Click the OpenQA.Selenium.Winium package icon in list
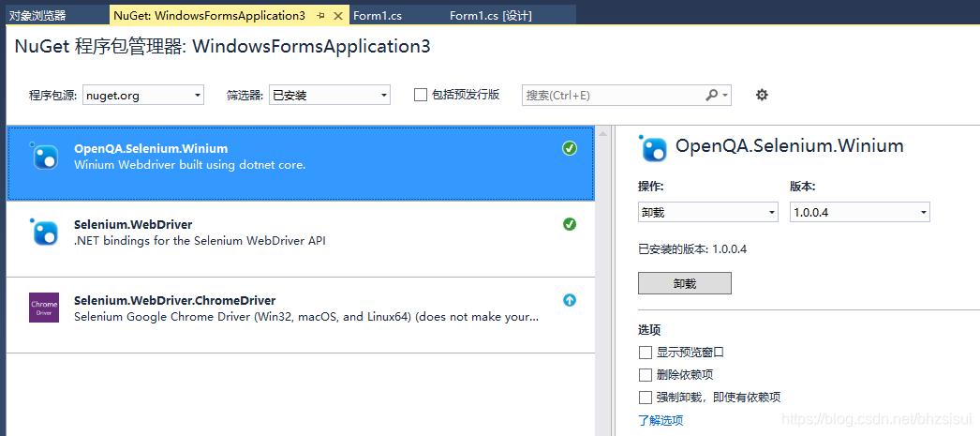This screenshot has height=436, width=980. pyautogui.click(x=44, y=157)
